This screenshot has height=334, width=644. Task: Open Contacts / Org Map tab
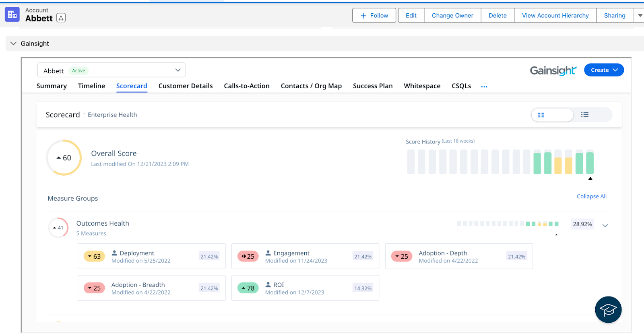(x=311, y=86)
